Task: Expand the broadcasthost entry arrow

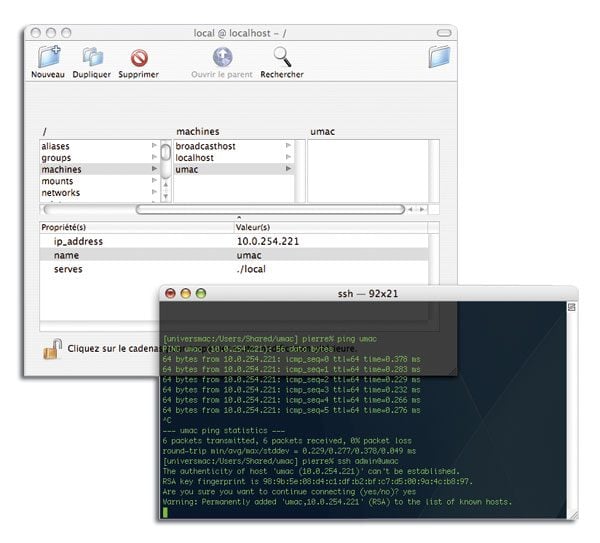Action: 288,146
